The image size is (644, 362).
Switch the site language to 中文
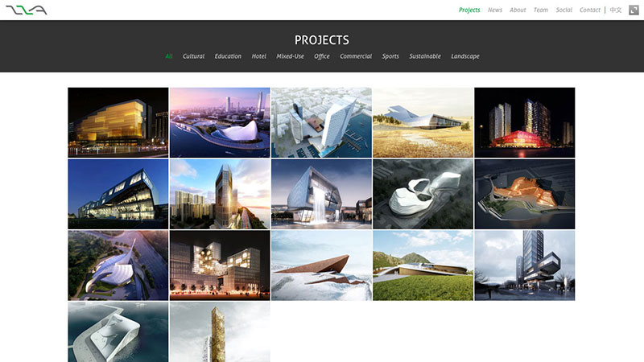(x=615, y=10)
